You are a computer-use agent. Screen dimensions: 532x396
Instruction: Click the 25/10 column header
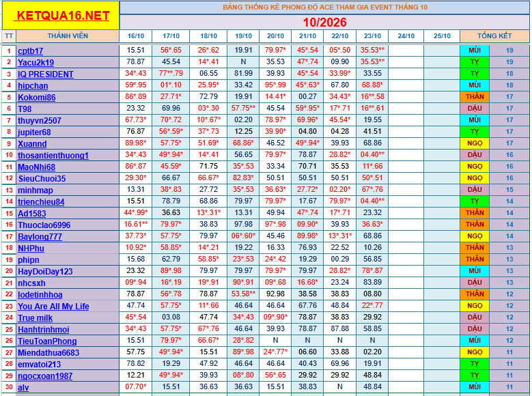(x=442, y=36)
